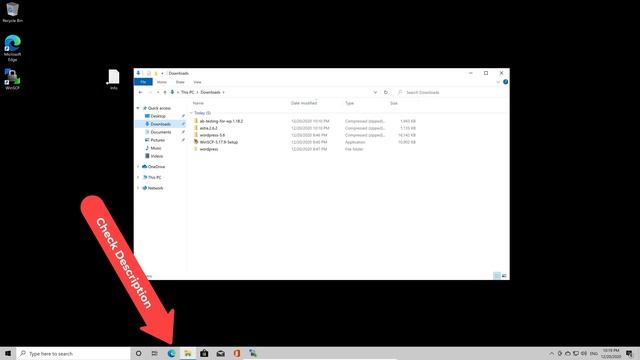
Task: Open the Windows Start menu
Action: pyautogui.click(x=8, y=353)
